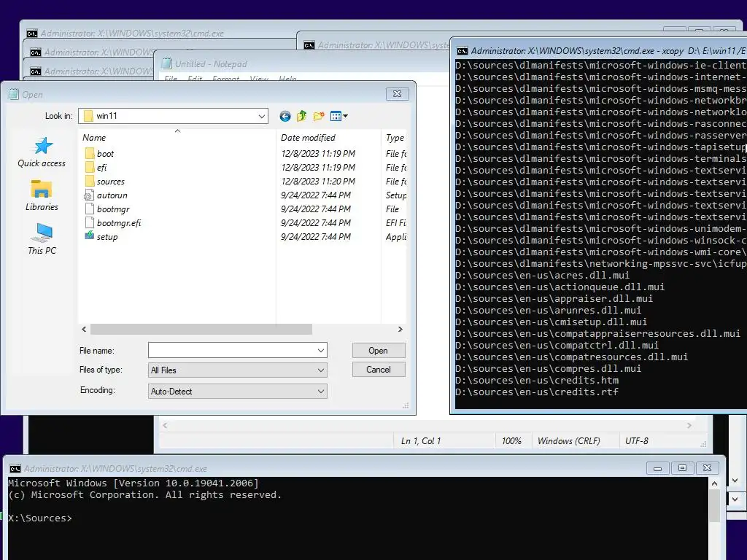Image resolution: width=747 pixels, height=560 pixels.
Task: Sort by the Type column header
Action: [x=395, y=138]
